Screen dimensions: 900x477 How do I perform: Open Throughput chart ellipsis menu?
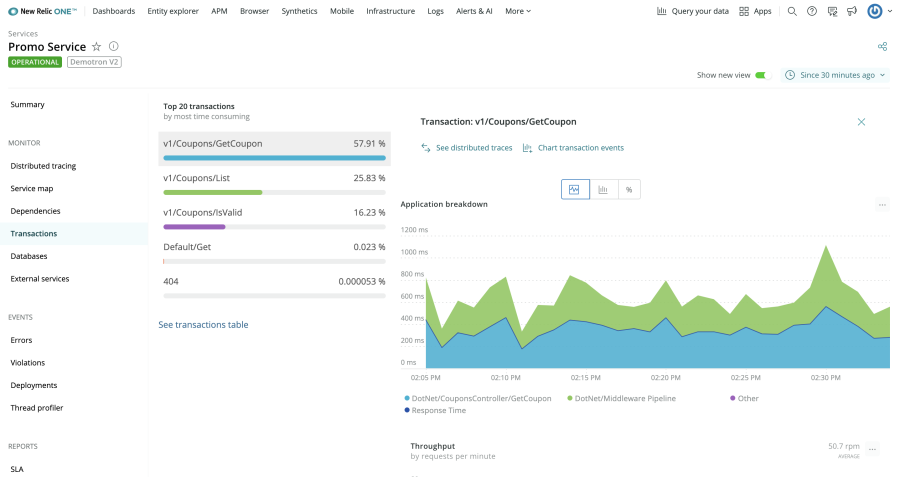(x=872, y=449)
